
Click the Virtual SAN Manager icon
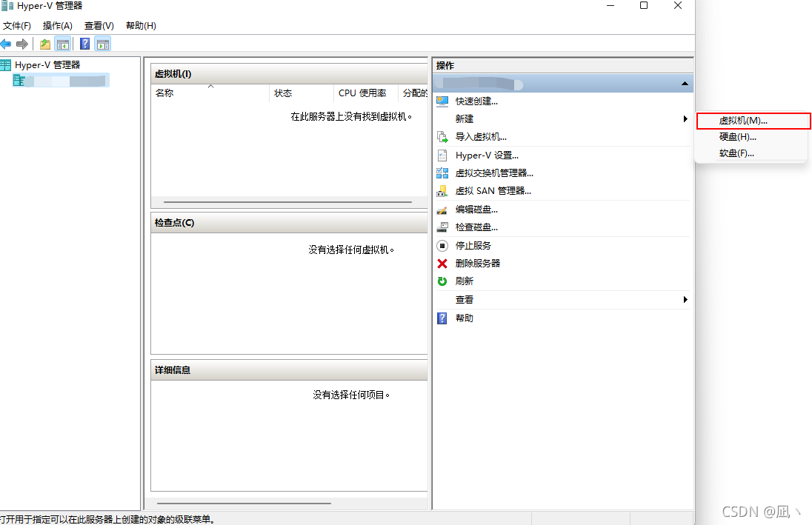(x=442, y=191)
